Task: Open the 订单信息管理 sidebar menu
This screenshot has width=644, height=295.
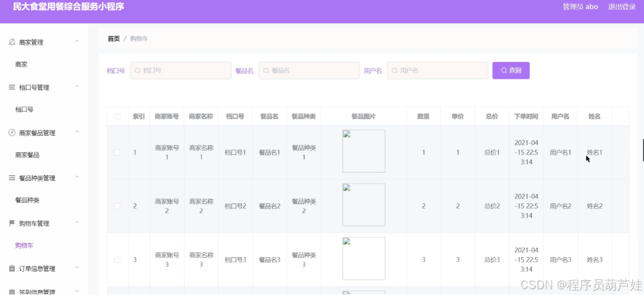Action: (x=44, y=268)
